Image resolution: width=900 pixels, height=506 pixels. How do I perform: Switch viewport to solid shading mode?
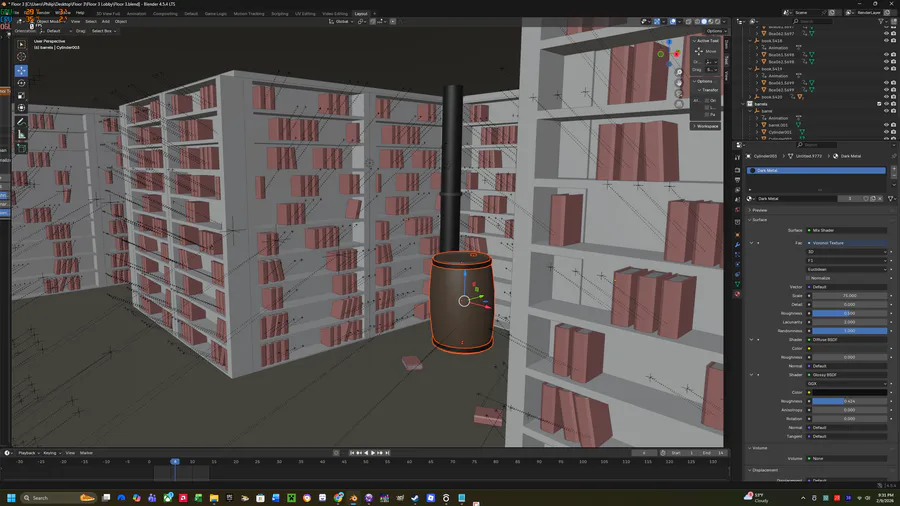[x=704, y=22]
